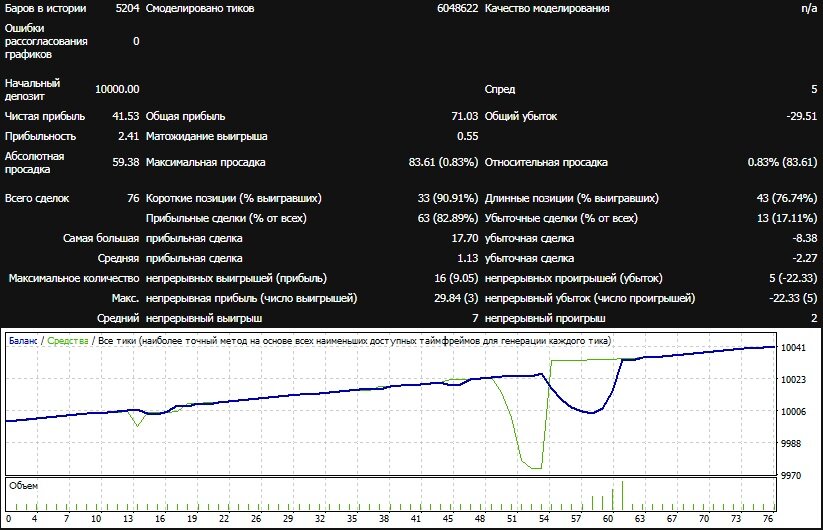This screenshot has height=530, width=823.
Task: Click the 'Максимальная просадка' label
Action: click(205, 163)
